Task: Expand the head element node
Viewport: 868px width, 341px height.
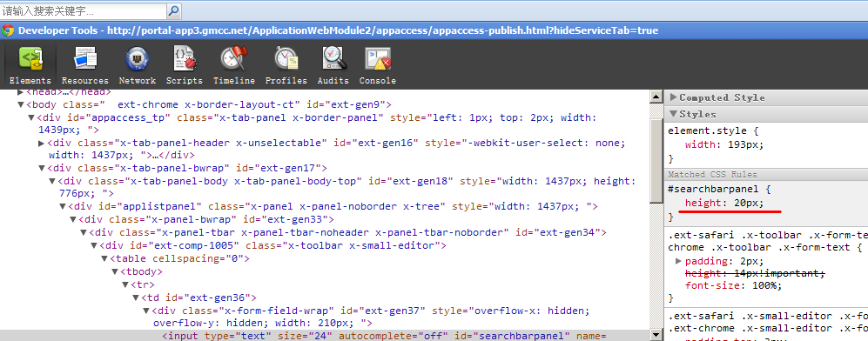Action: (x=21, y=92)
